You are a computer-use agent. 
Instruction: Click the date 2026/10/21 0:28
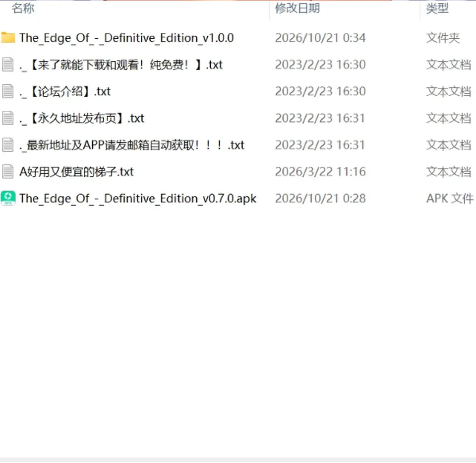[x=320, y=198]
